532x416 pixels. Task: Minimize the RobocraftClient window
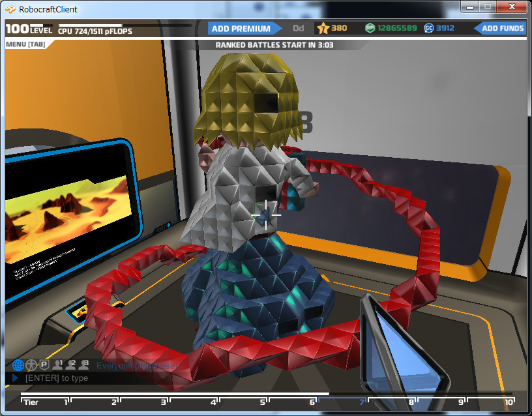470,7
